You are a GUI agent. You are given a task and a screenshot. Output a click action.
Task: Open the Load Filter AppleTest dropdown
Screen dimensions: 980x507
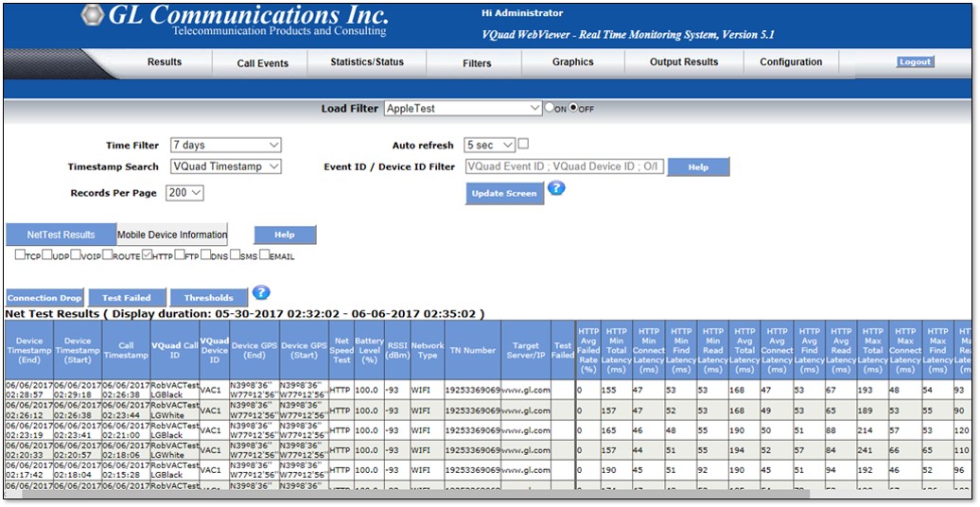(x=464, y=108)
